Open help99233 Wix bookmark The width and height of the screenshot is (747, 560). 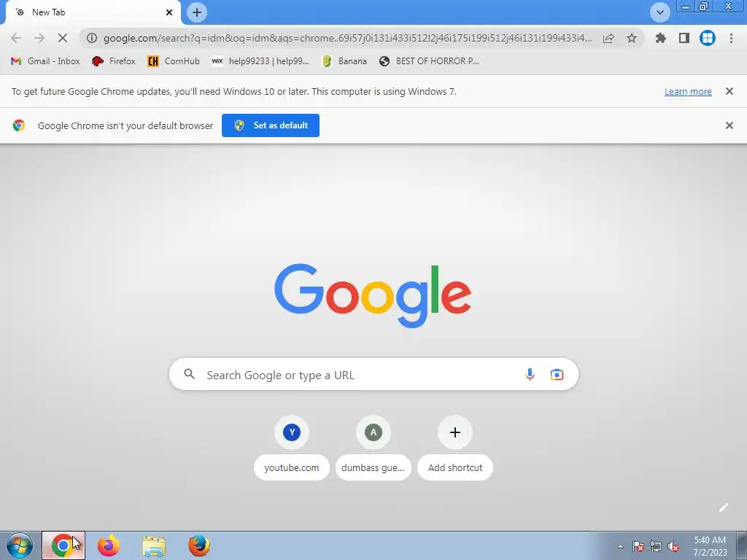point(260,61)
